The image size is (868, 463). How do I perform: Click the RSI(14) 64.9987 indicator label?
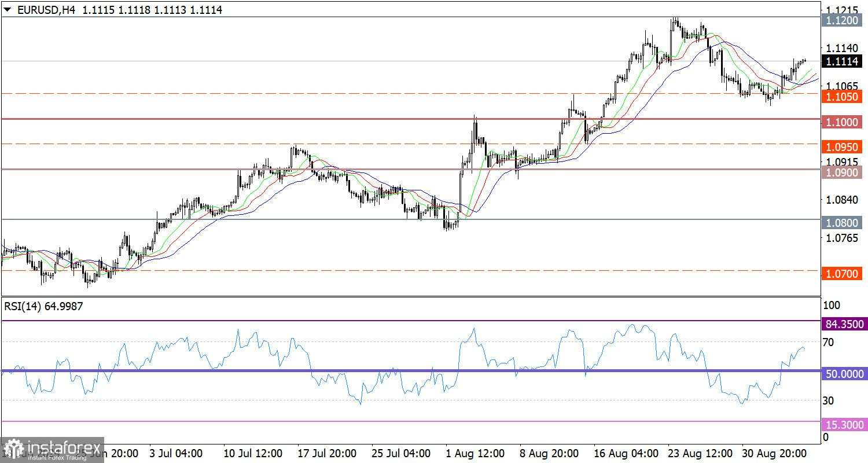(x=43, y=307)
